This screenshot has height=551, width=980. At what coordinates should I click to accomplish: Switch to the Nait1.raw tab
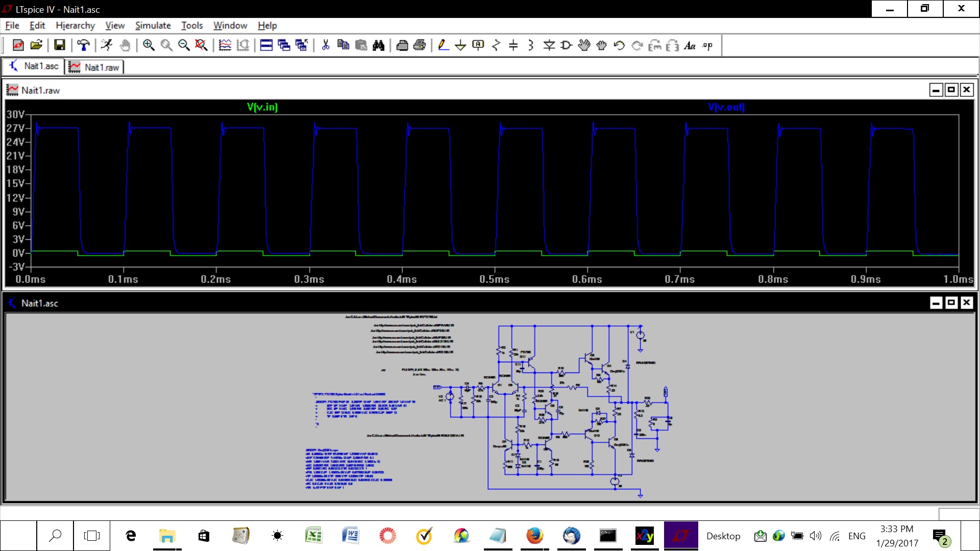(95, 67)
